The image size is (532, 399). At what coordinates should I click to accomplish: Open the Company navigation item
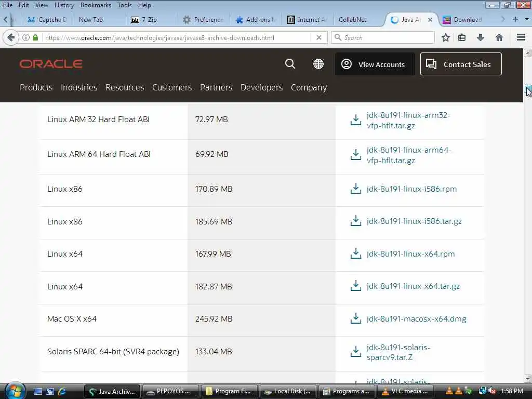tap(309, 87)
